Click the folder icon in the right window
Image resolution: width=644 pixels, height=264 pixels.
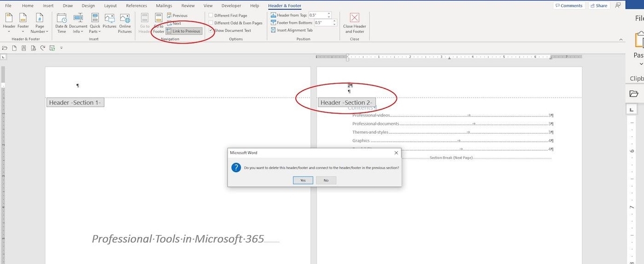(x=634, y=93)
